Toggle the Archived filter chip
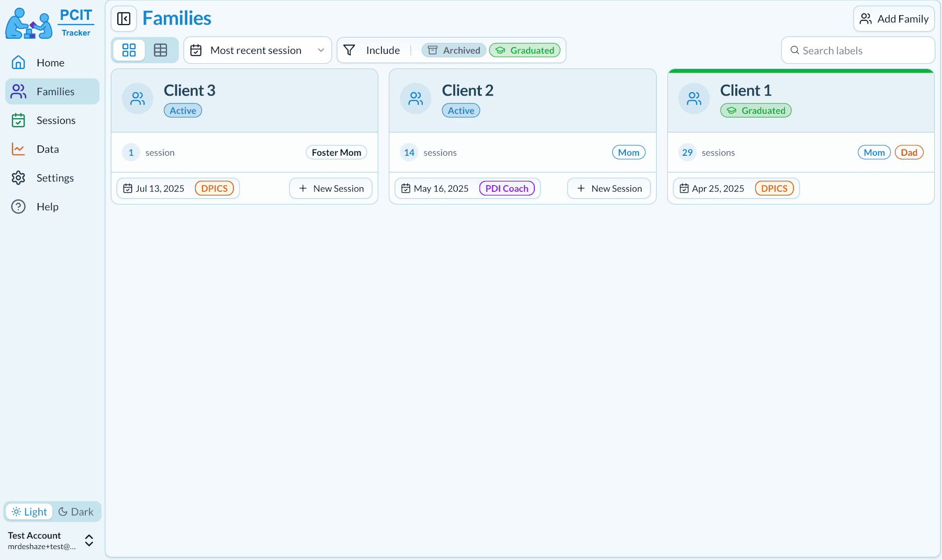Image resolution: width=942 pixels, height=560 pixels. [x=454, y=50]
